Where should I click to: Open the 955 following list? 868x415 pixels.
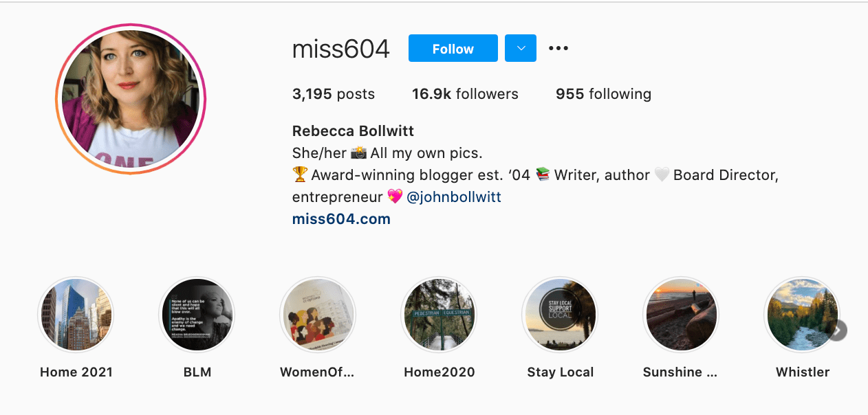(603, 94)
